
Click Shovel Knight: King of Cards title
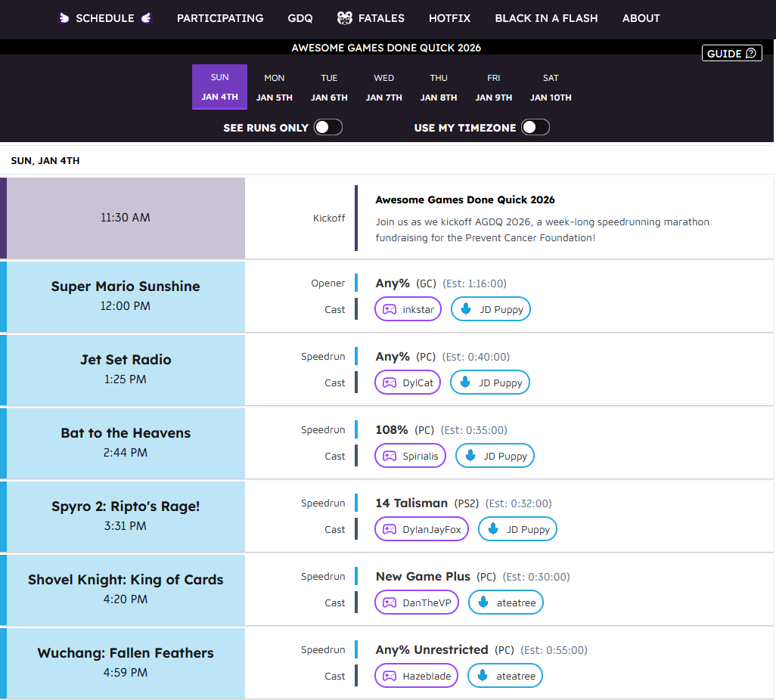pos(126,579)
